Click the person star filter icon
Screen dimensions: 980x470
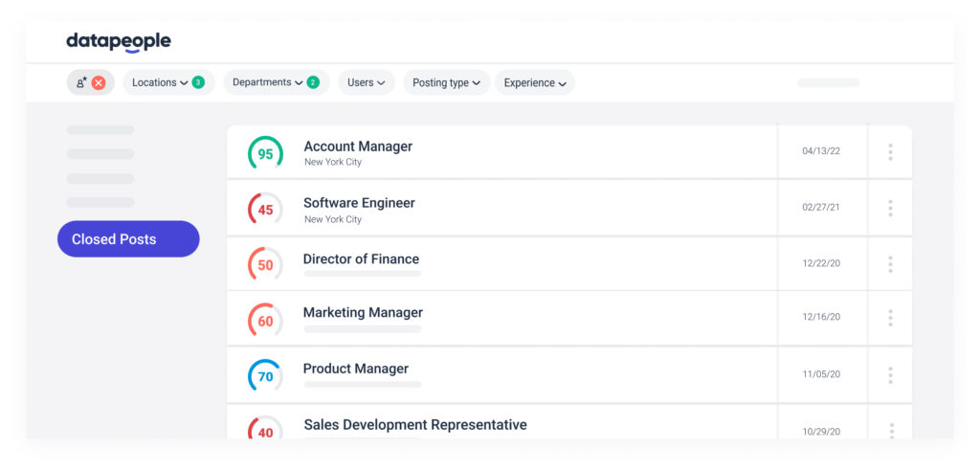tap(82, 82)
